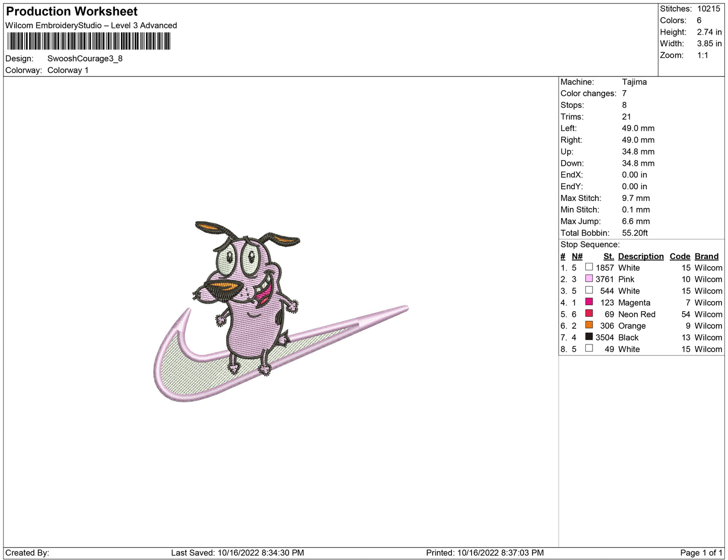Select the stitch count "3504"
Image resolution: width=728 pixels, height=560 pixels.
(x=605, y=337)
